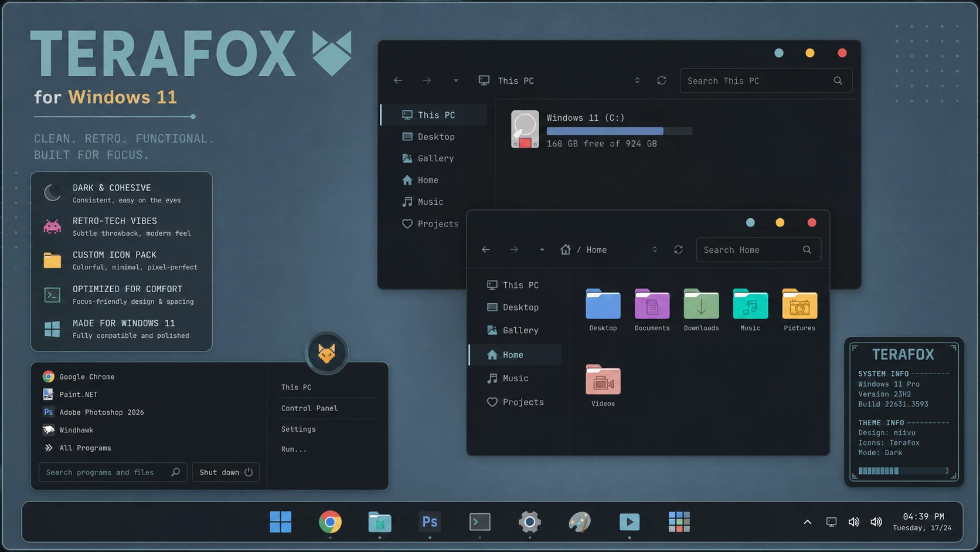
Task: Expand All Programs in start menu
Action: tap(77, 448)
